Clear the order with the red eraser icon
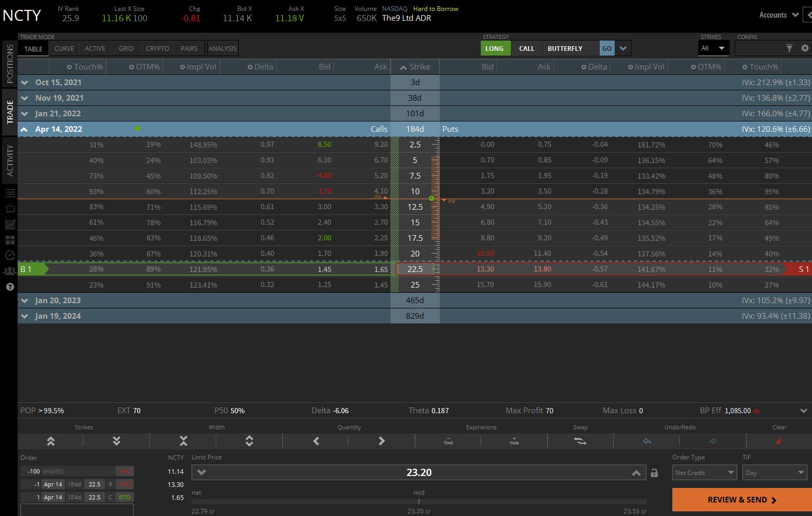Screen dimensions: 812x516 (779, 441)
